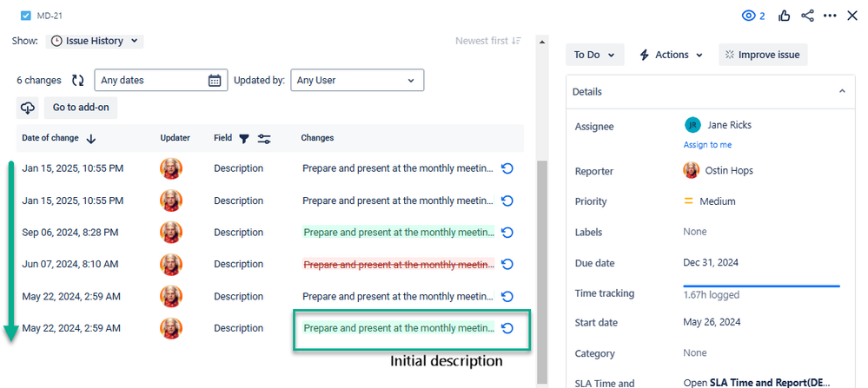This screenshot has height=388, width=868.
Task: Click the scrollbar up arrow
Action: click(542, 42)
